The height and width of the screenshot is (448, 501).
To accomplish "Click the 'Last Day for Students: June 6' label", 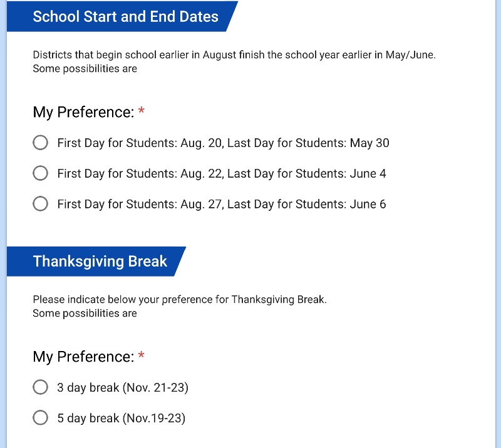I will 306,205.
